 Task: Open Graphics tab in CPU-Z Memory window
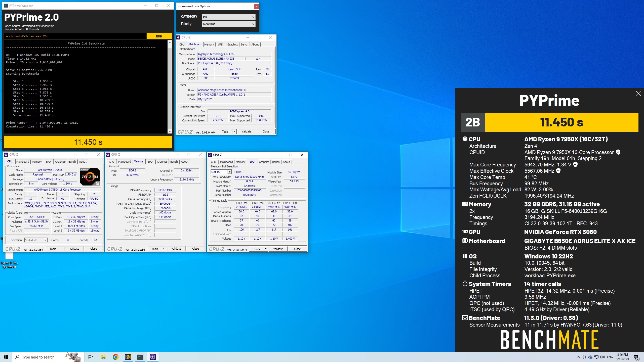tap(162, 162)
